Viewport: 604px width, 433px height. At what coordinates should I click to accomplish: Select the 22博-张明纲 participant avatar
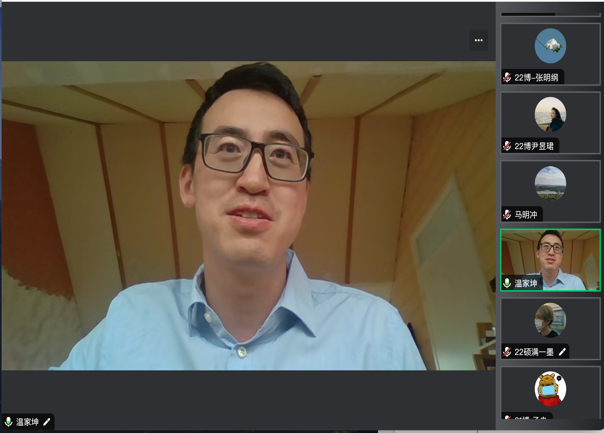click(x=550, y=46)
